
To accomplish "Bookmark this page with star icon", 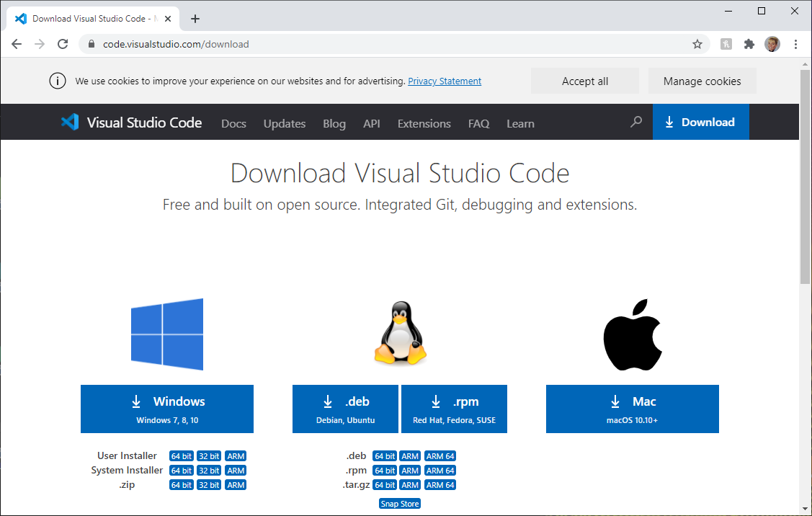I will pyautogui.click(x=697, y=44).
